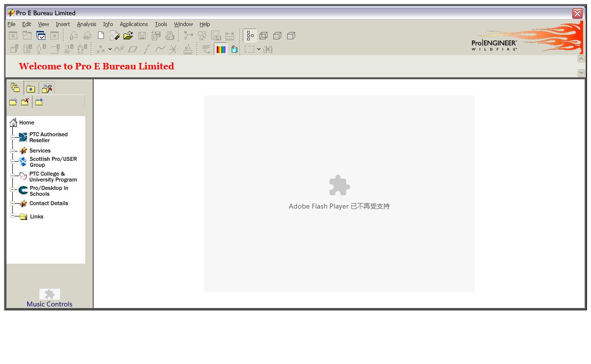Click the sketched curve tool icon
The width and height of the screenshot is (591, 364).
(119, 49)
